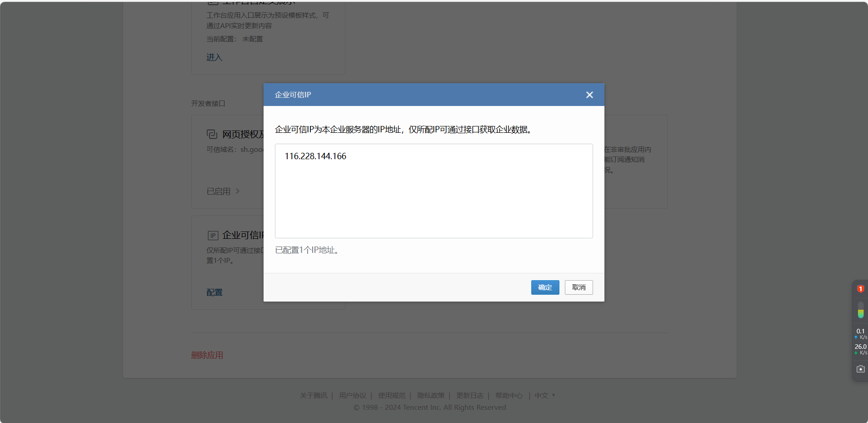This screenshot has width=868, height=423.
Task: Close the 企业可信IP dialog with X
Action: point(589,95)
